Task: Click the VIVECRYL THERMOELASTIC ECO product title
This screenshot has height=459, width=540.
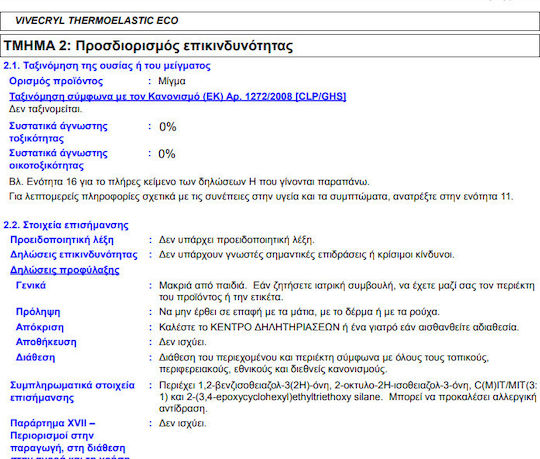Action: point(96,21)
